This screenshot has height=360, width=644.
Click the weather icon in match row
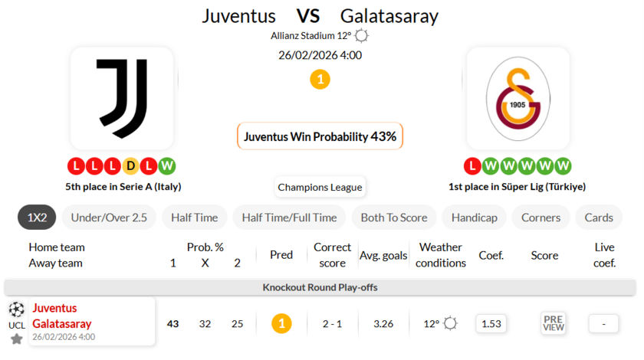(450, 323)
